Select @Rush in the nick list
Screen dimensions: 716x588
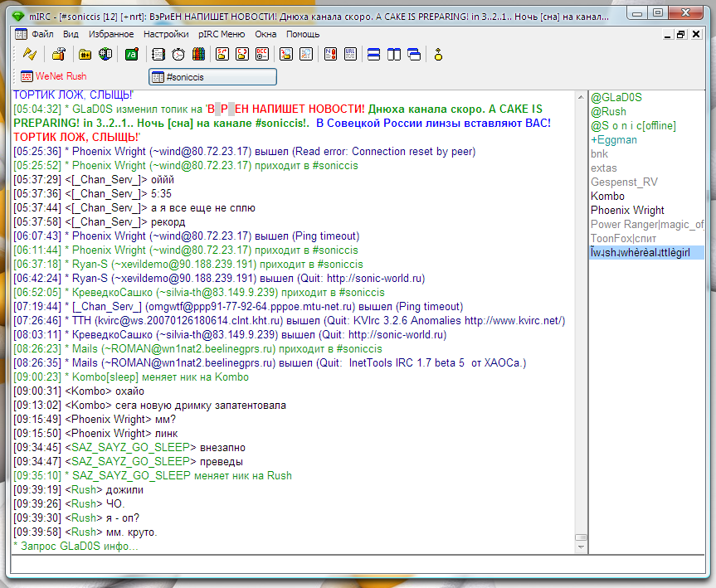coord(608,111)
